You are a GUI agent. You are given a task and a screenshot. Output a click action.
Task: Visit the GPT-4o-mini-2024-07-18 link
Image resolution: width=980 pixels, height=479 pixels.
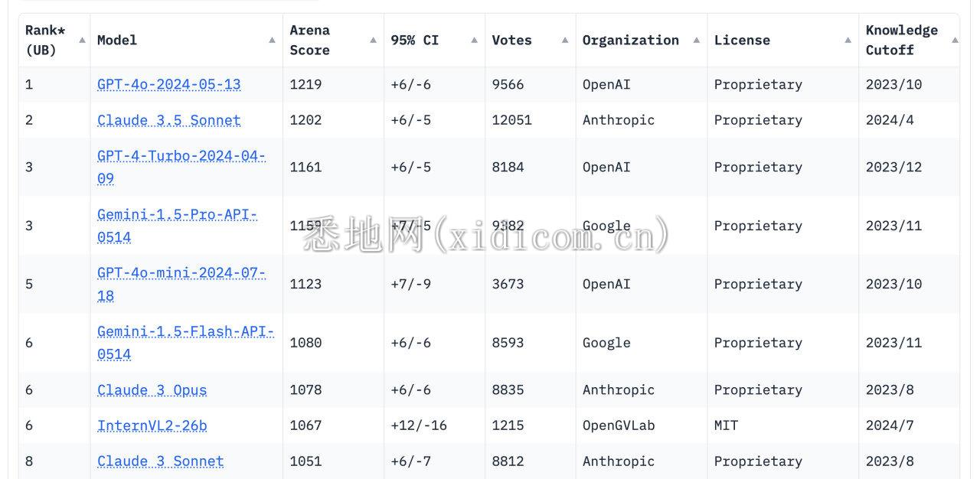pyautogui.click(x=181, y=273)
